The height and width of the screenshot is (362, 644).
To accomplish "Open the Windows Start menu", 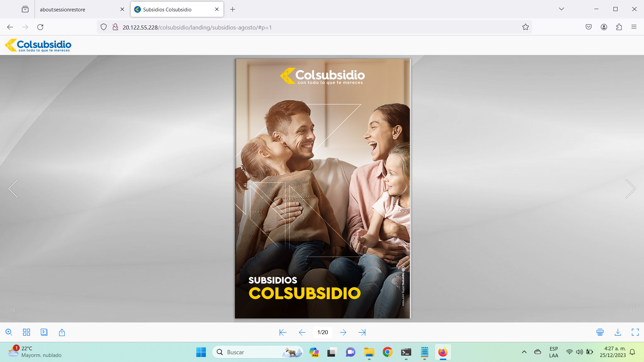I will (x=201, y=352).
